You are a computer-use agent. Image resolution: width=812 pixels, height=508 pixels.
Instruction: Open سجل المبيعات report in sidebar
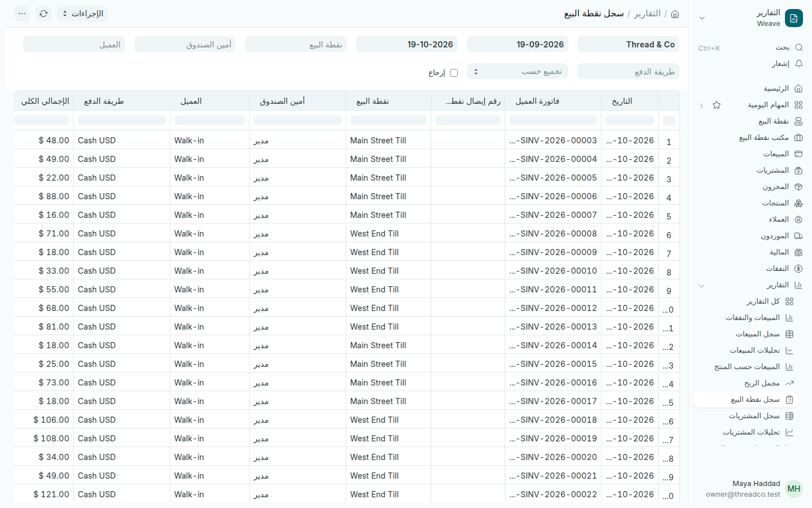[745, 334]
